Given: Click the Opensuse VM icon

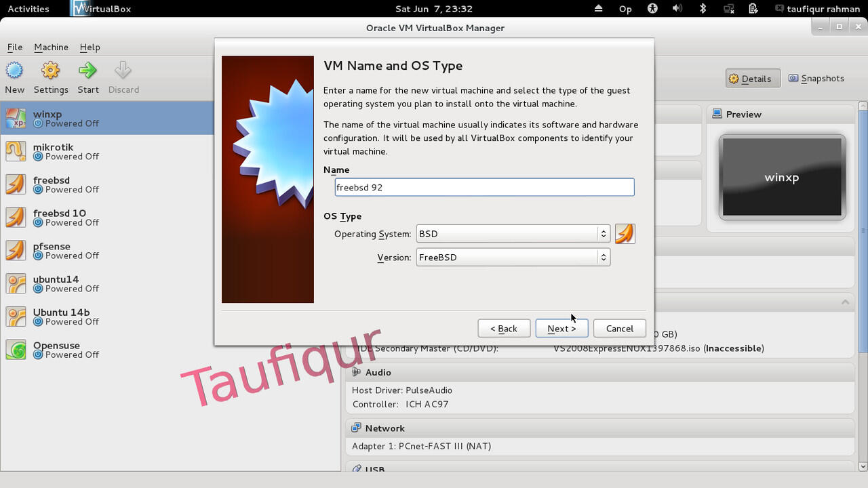Looking at the screenshot, I should [x=15, y=349].
